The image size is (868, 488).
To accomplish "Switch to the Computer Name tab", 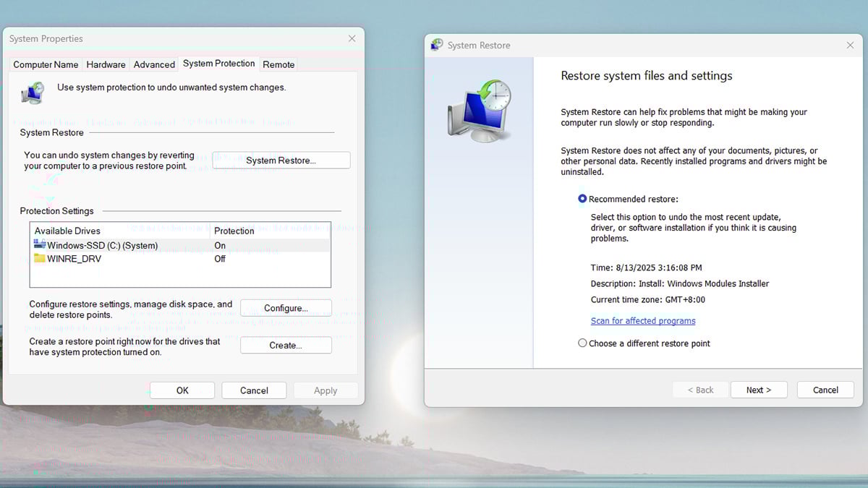I will [x=46, y=64].
